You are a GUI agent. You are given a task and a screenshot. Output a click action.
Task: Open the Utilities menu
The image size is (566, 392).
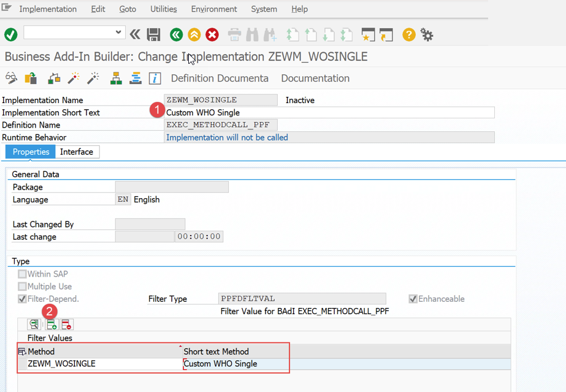pos(164,9)
